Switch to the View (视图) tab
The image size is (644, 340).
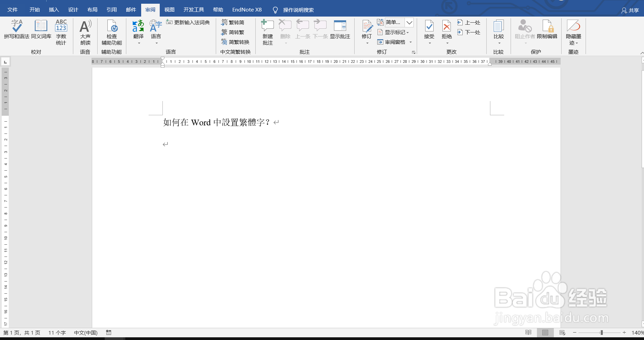(x=170, y=10)
